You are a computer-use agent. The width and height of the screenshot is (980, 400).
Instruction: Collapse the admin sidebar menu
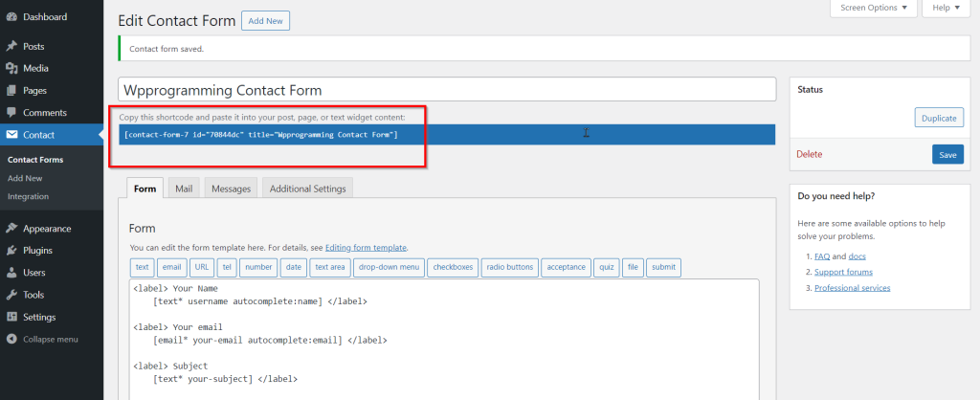11,339
